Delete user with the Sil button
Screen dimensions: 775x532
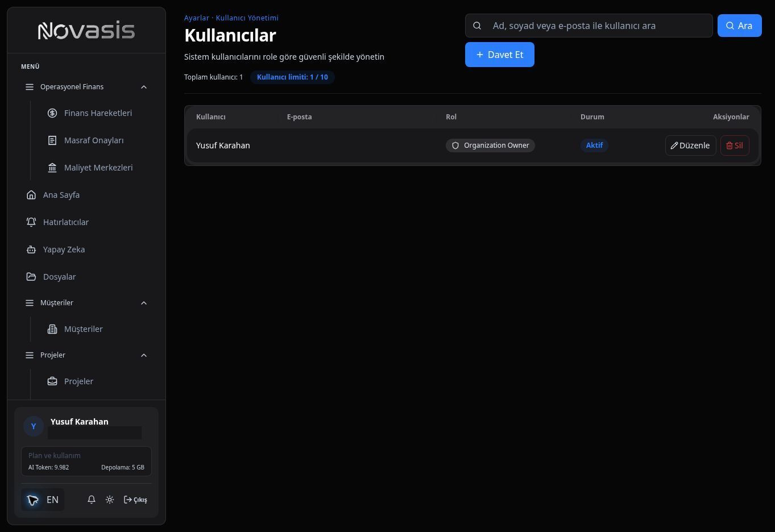(735, 146)
